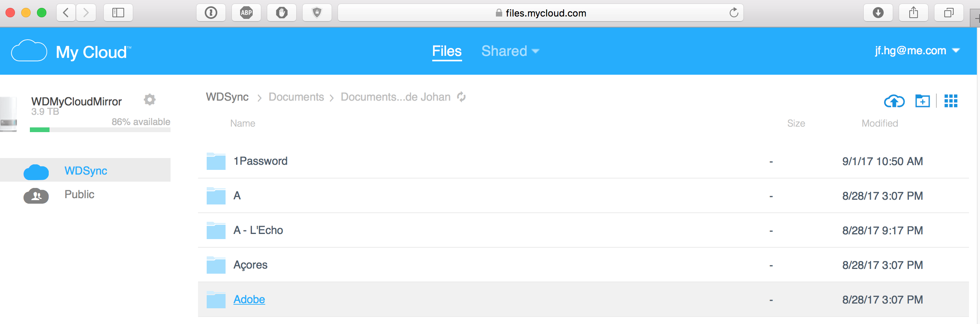Select WDSync share in sidebar
Screen dimensions: 980x324
click(x=86, y=171)
